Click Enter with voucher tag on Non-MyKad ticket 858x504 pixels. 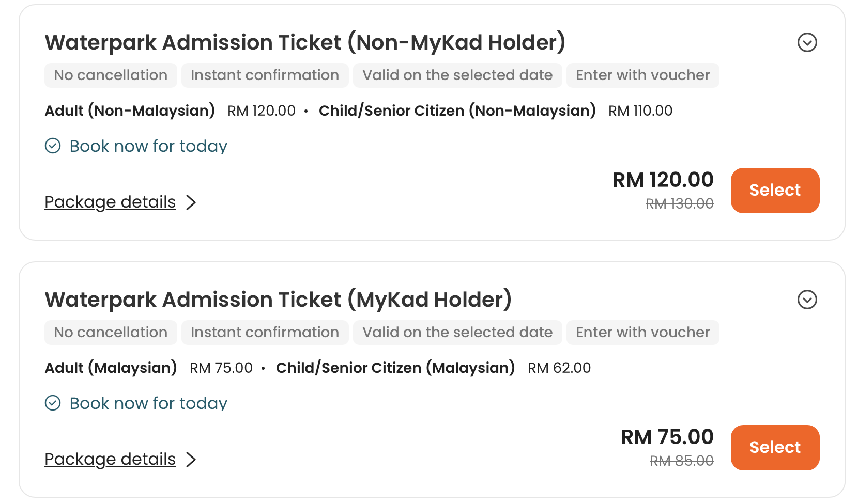pyautogui.click(x=643, y=75)
